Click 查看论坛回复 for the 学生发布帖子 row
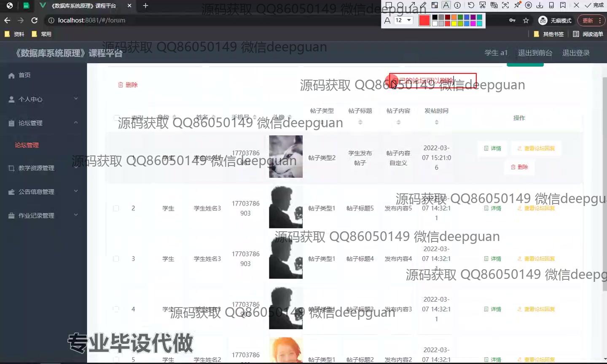Viewport: 607px width, 364px height. [536, 148]
